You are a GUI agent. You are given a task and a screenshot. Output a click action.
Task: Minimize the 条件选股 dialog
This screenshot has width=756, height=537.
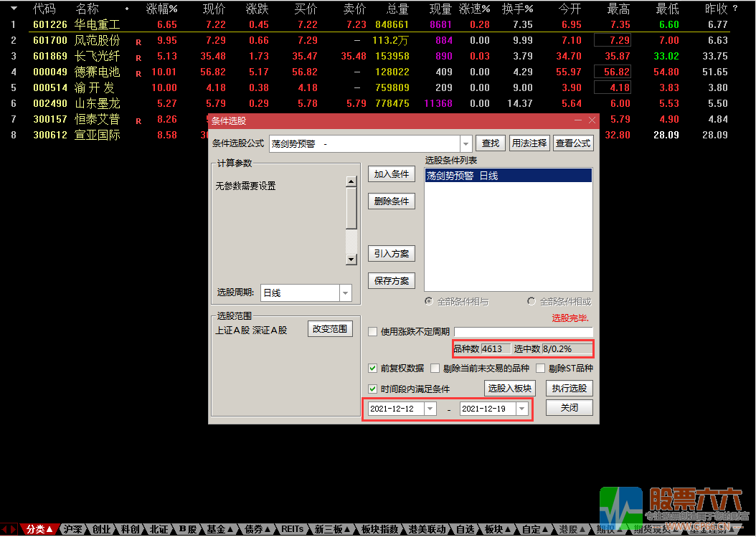click(578, 120)
